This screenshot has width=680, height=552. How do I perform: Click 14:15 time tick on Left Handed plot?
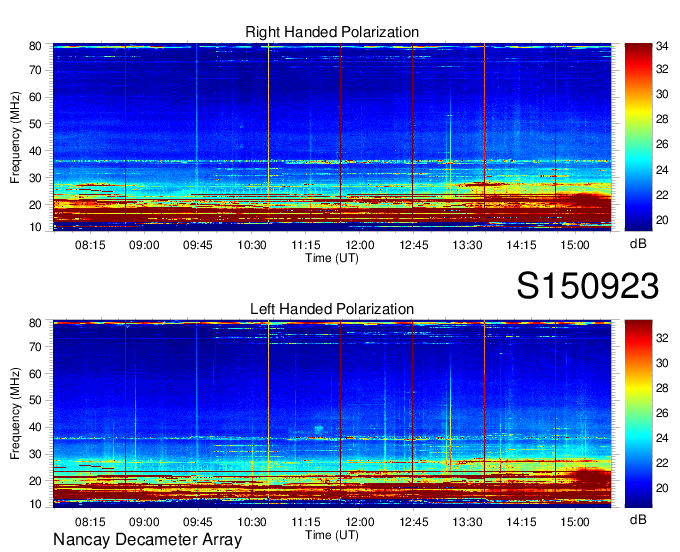click(x=521, y=522)
